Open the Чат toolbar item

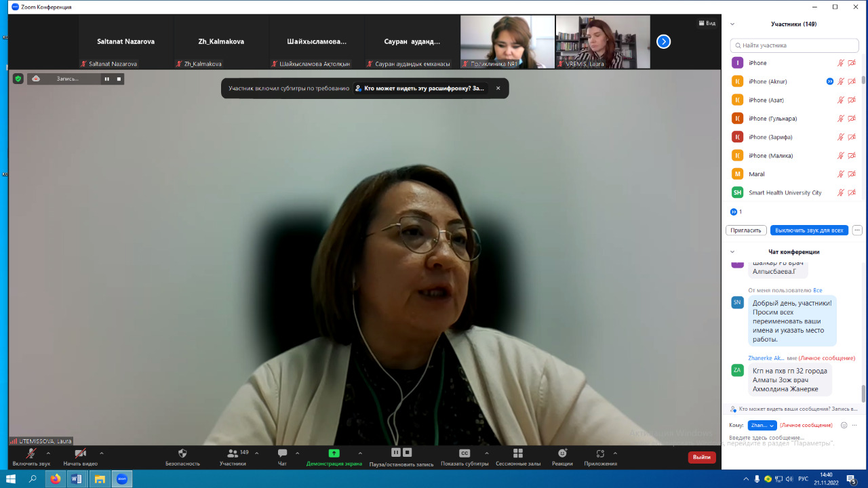pos(282,453)
